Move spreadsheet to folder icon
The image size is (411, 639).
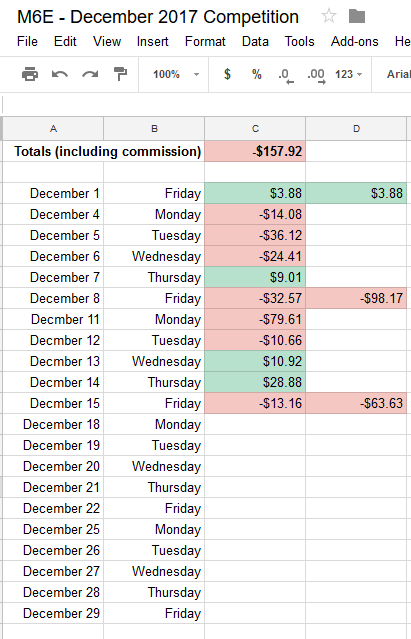(x=357, y=16)
